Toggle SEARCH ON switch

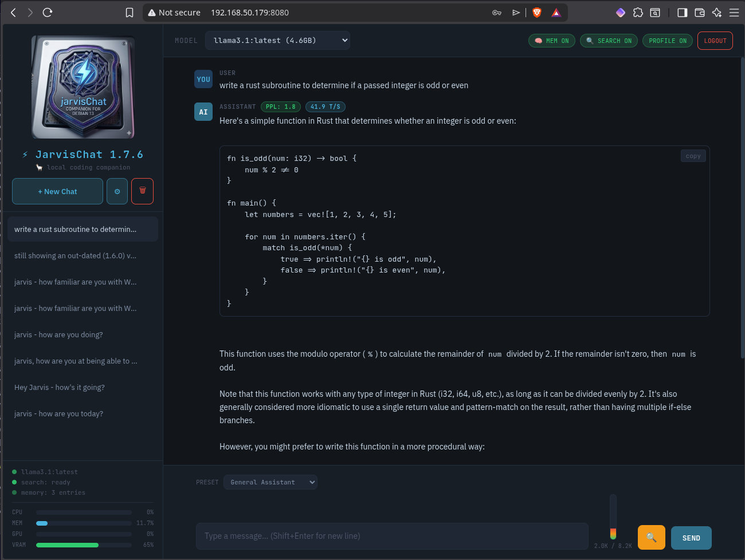[609, 41]
